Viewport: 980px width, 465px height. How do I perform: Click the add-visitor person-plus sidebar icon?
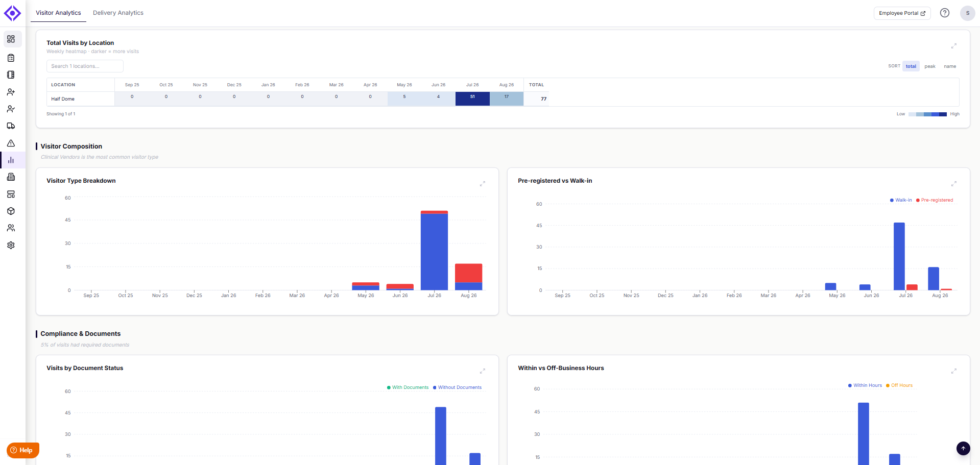pyautogui.click(x=11, y=92)
